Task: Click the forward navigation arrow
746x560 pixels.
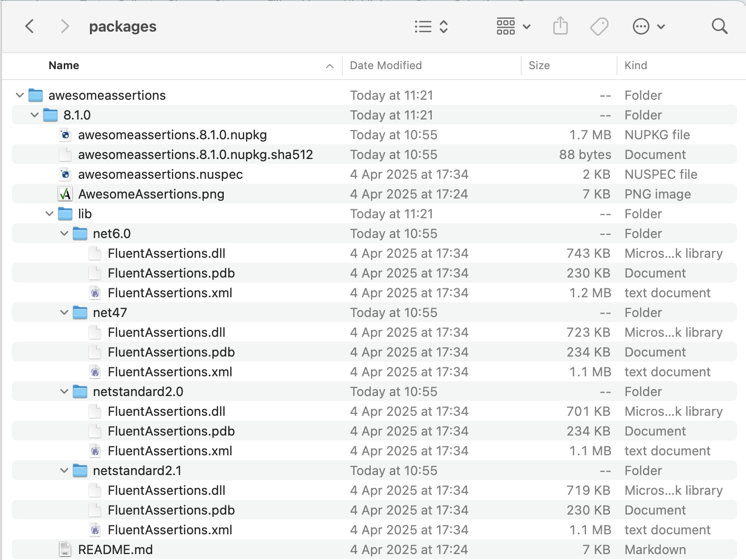Action: pyautogui.click(x=65, y=26)
